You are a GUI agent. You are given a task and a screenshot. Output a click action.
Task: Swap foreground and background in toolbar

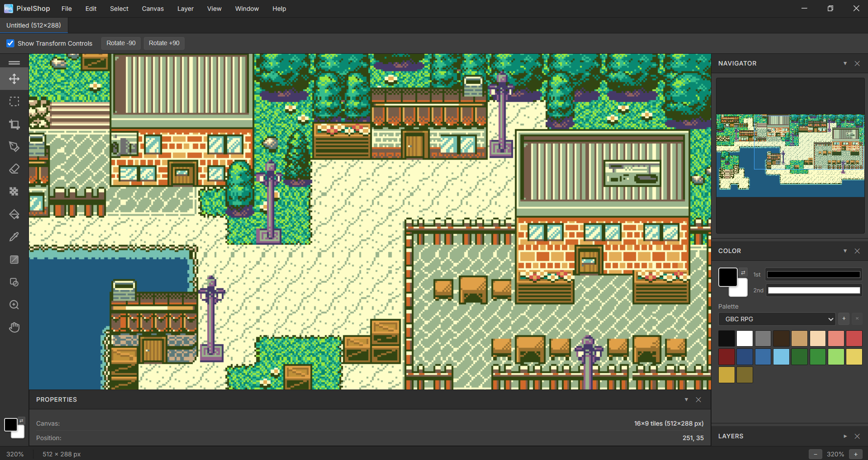coord(21,421)
